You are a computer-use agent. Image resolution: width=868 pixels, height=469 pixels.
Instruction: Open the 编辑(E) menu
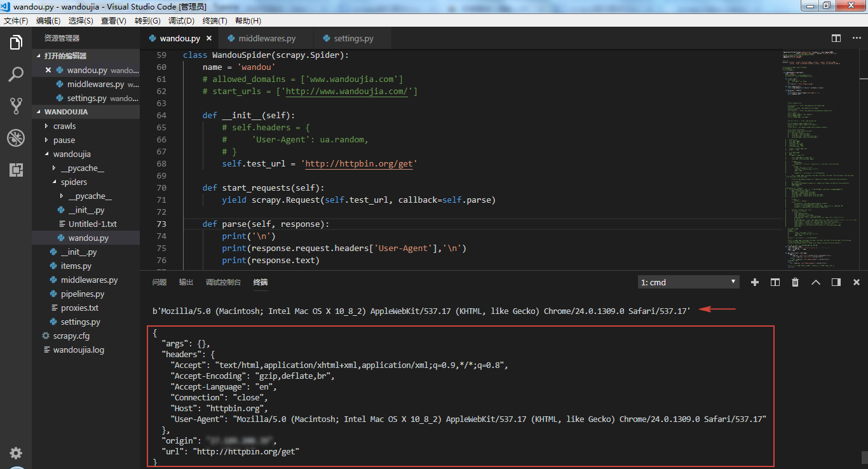tap(48, 21)
